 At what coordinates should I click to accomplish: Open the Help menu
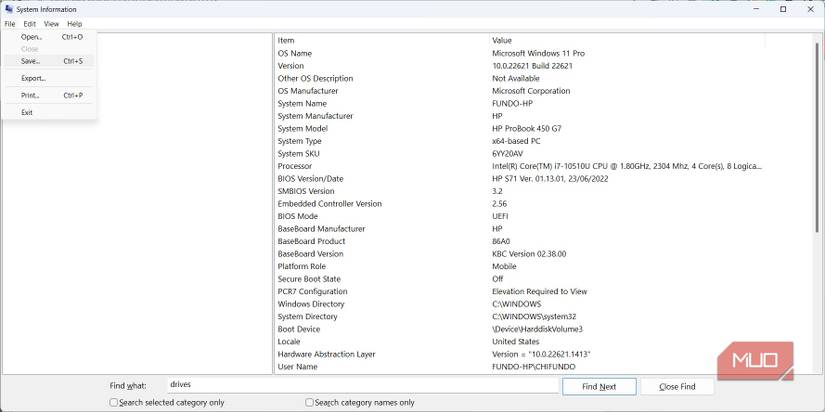75,24
